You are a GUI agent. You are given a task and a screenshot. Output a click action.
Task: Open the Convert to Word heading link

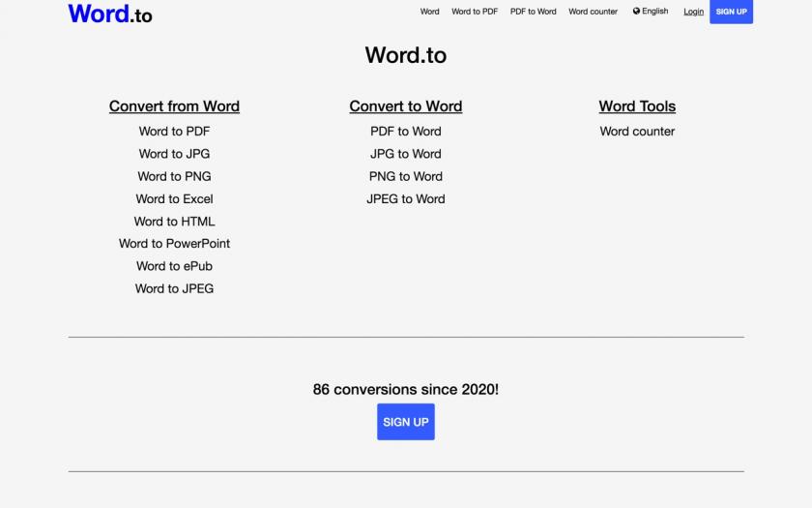pyautogui.click(x=405, y=106)
